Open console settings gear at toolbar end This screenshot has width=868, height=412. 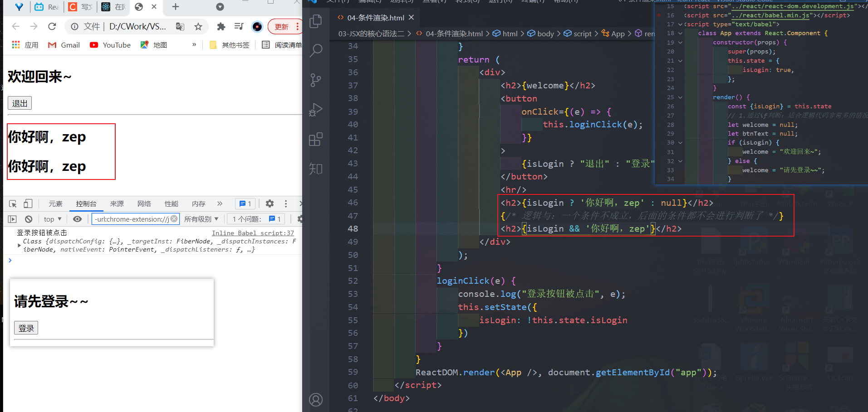(299, 219)
